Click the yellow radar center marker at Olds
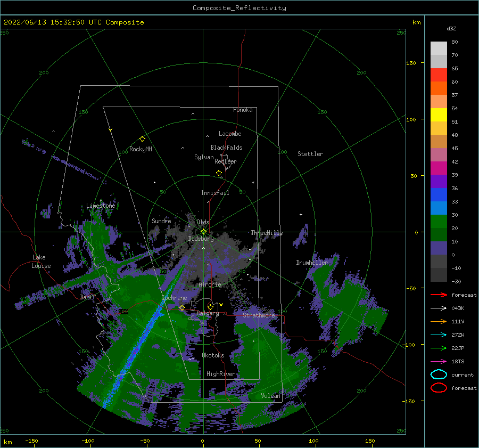The height and width of the screenshot is (448, 479). (x=203, y=232)
